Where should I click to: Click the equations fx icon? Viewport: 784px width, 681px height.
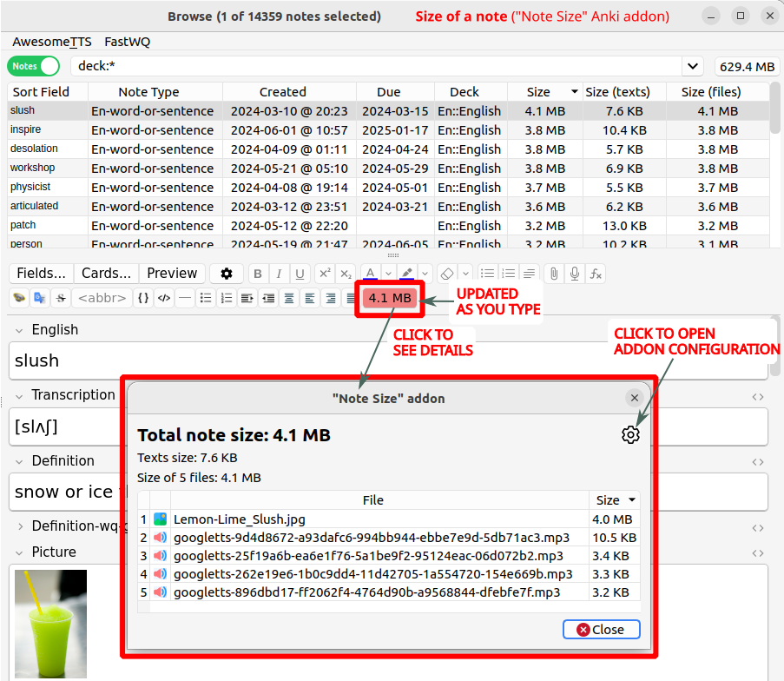pyautogui.click(x=596, y=274)
